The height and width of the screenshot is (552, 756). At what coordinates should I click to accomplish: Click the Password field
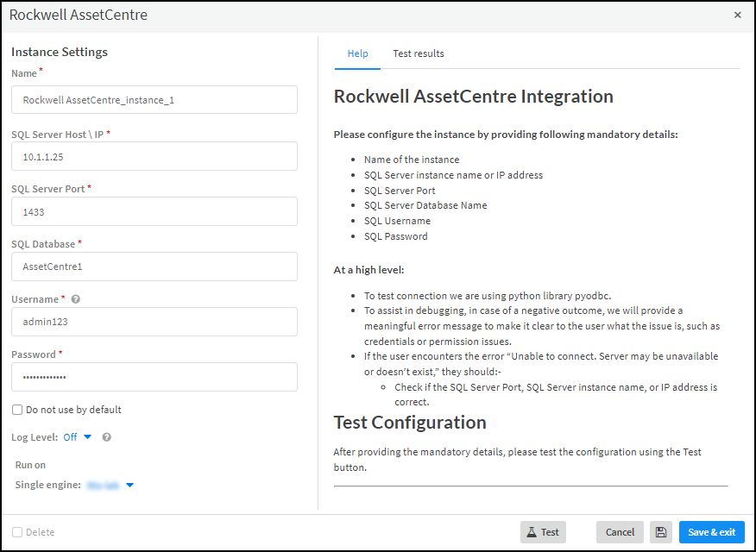(154, 377)
